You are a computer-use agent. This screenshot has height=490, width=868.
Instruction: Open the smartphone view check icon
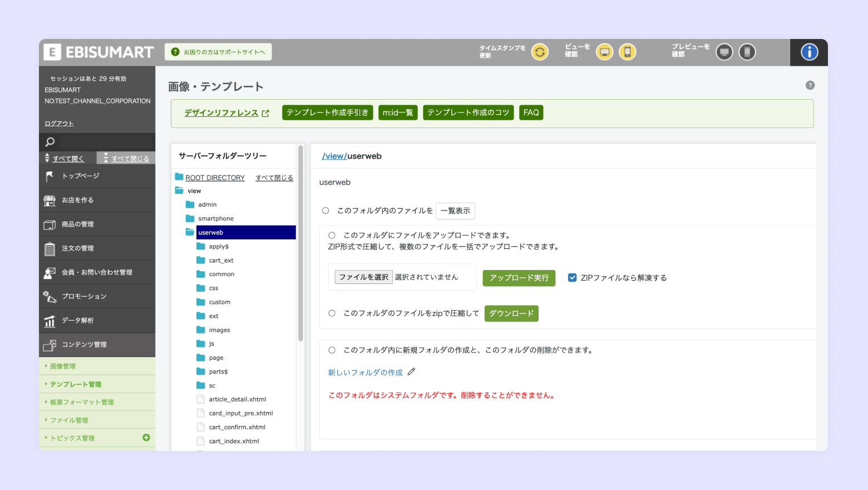627,52
